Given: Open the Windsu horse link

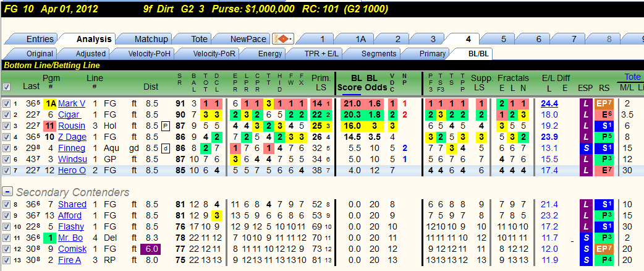Looking at the screenshot, I should 72,159.
